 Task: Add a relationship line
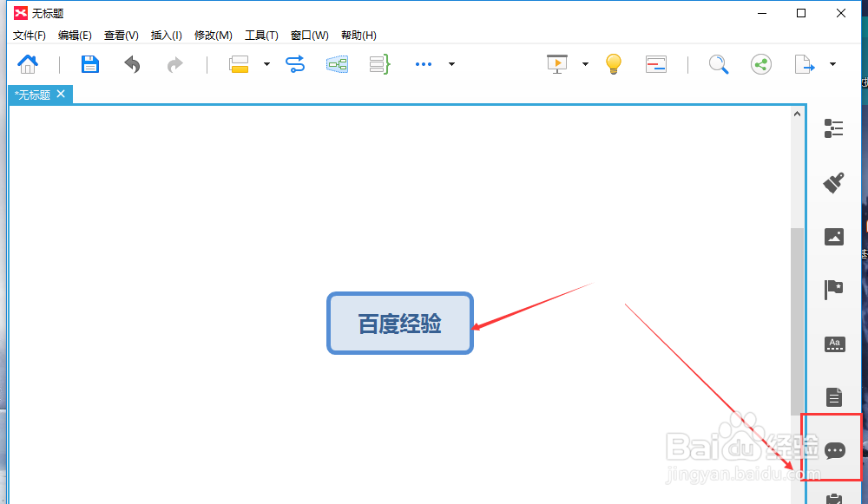tap(295, 64)
